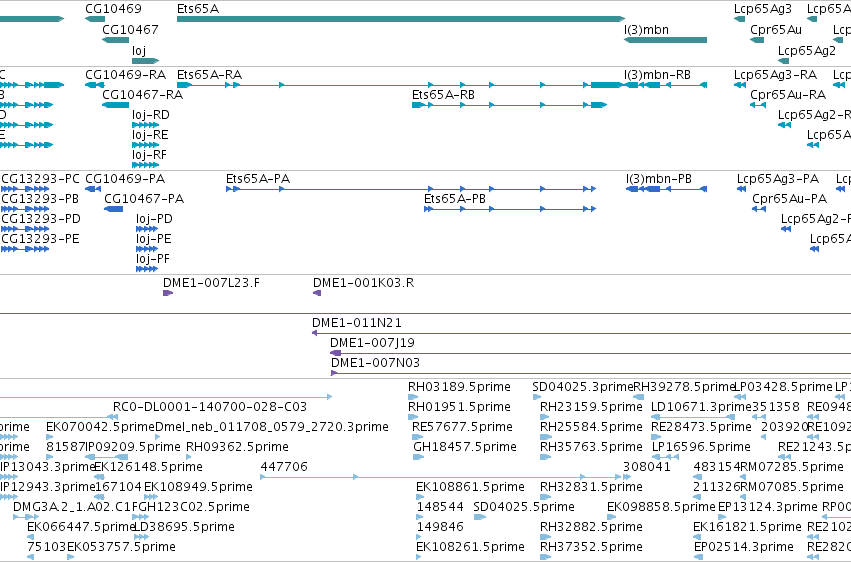Click the LP16596.5prime EST label
The image size is (851, 562).
point(701,447)
